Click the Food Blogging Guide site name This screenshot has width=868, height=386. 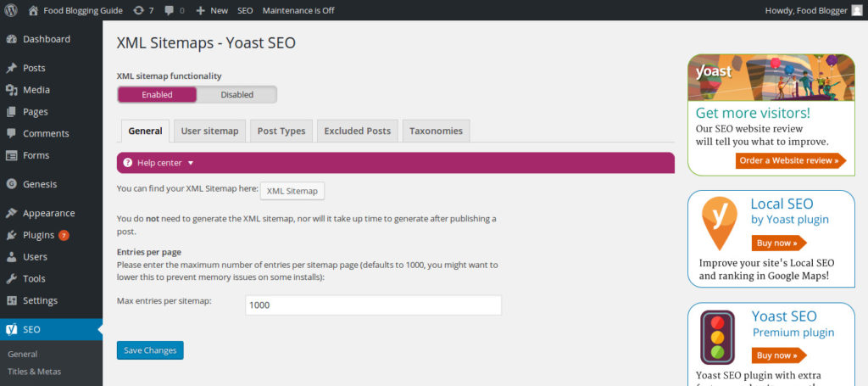tap(83, 10)
